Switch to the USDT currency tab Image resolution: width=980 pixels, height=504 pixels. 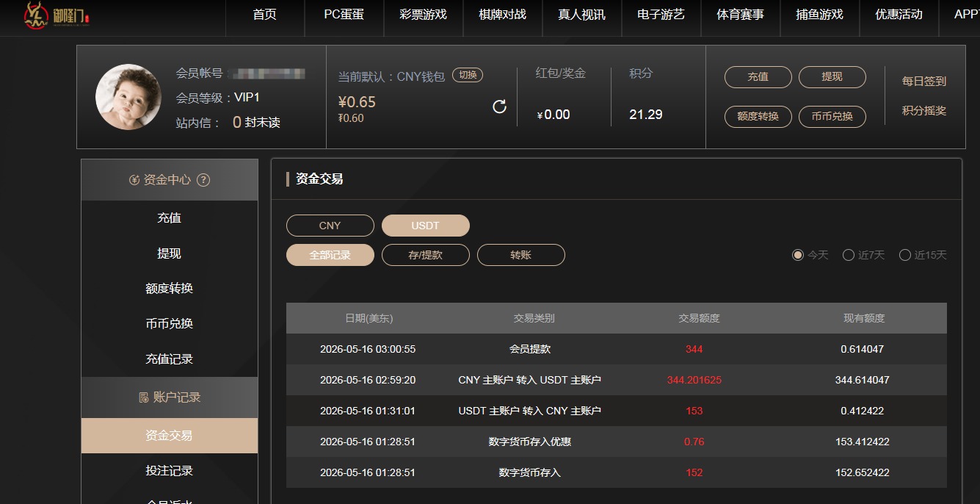click(426, 226)
